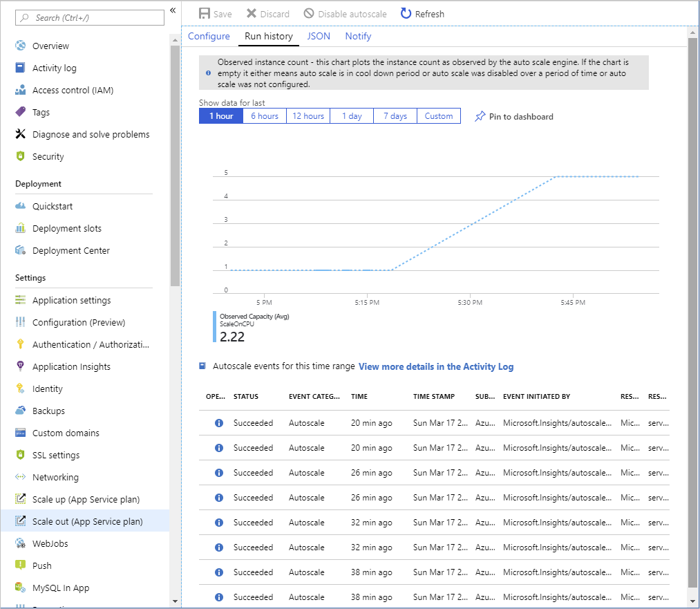
Task: Click in the Search (Ctrl+/) field
Action: coord(90,18)
